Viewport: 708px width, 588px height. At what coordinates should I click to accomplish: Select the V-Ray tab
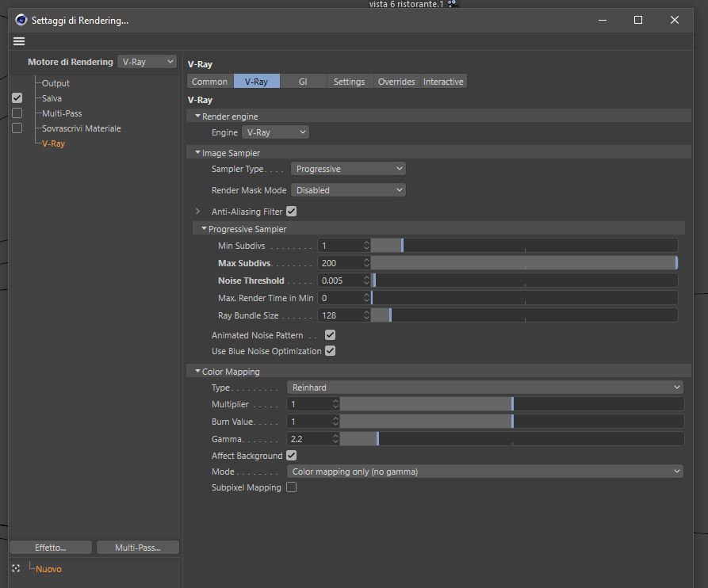click(256, 82)
